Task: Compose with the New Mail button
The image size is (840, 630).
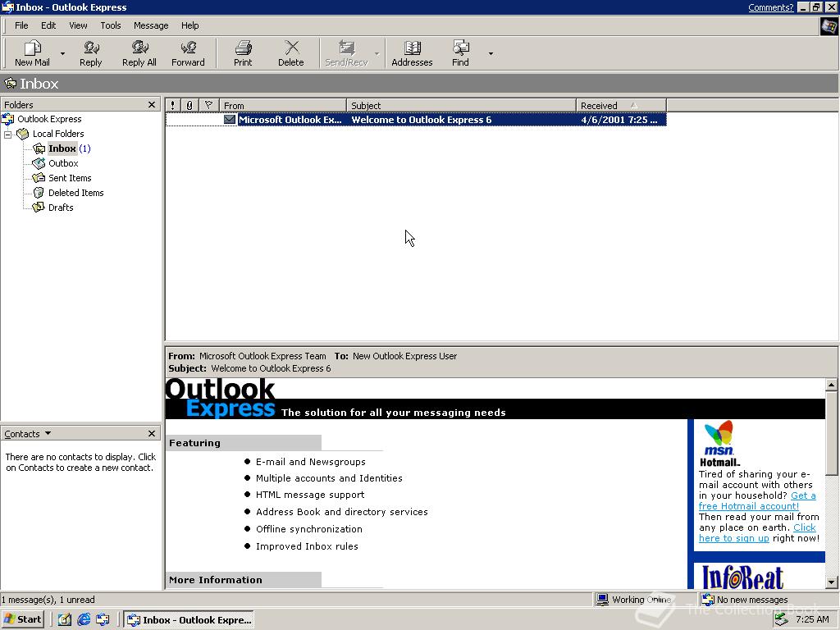Action: (32, 53)
